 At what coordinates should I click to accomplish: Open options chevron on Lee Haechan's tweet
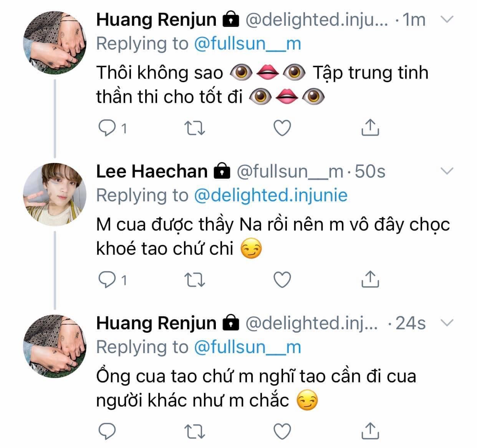click(447, 171)
